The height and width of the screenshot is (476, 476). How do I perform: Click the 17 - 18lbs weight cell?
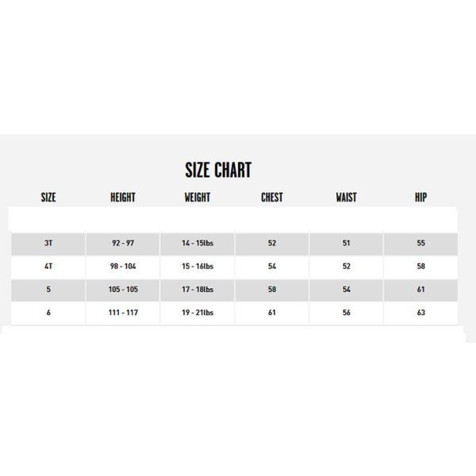(x=198, y=290)
